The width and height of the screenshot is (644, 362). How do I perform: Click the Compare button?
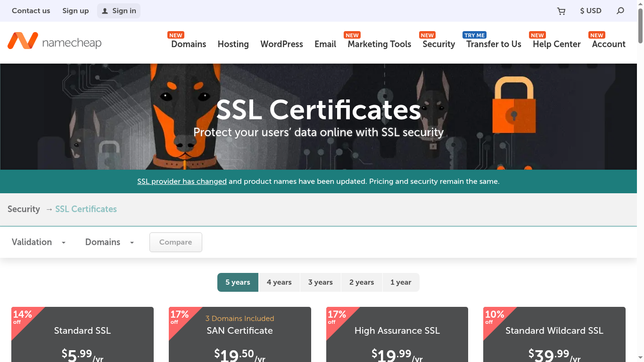176,242
